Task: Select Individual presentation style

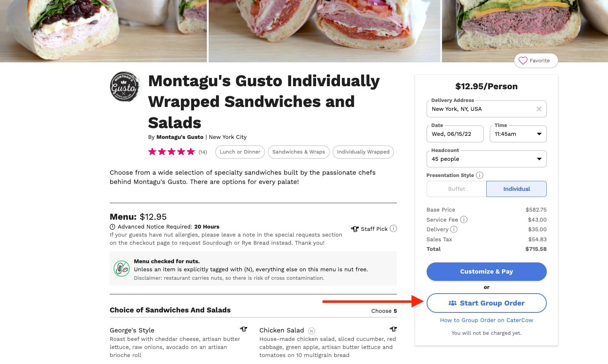Action: 516,189
